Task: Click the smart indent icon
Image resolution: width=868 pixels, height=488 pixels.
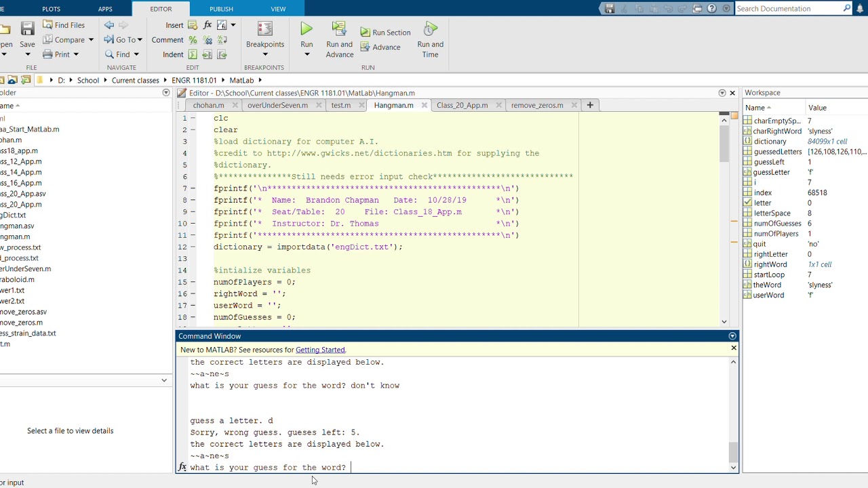Action: 193,55
